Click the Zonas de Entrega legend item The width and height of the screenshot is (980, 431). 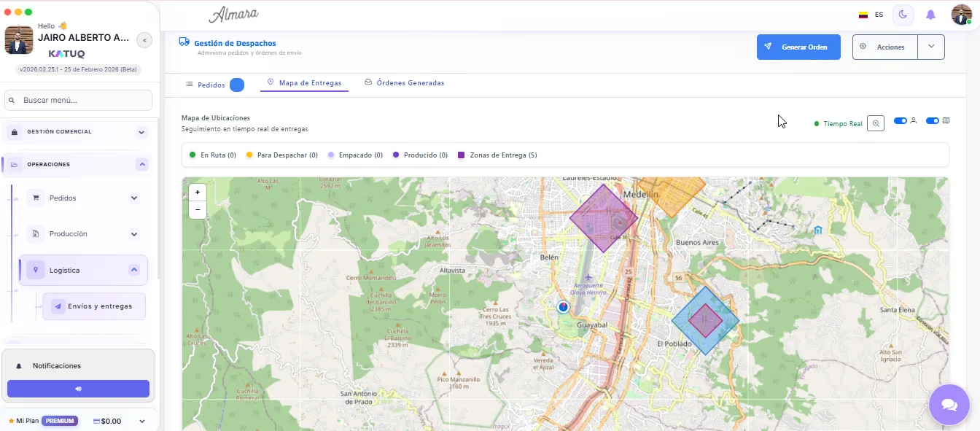point(497,155)
